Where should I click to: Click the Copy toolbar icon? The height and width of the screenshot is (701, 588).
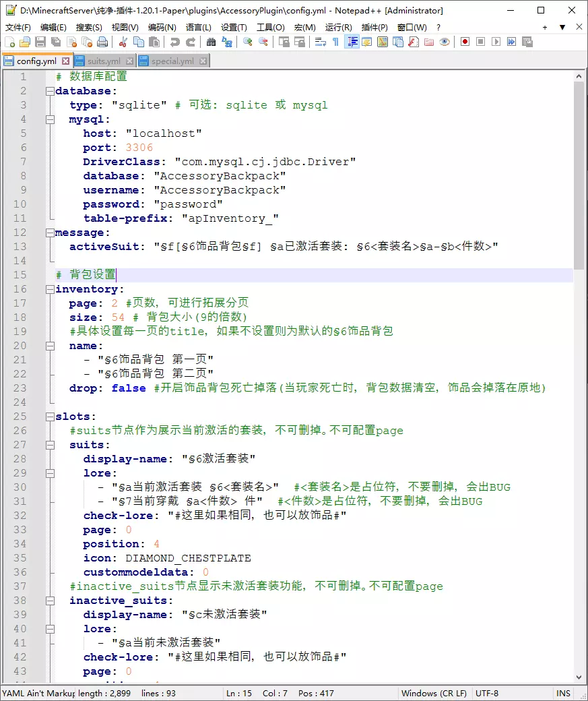pos(139,42)
